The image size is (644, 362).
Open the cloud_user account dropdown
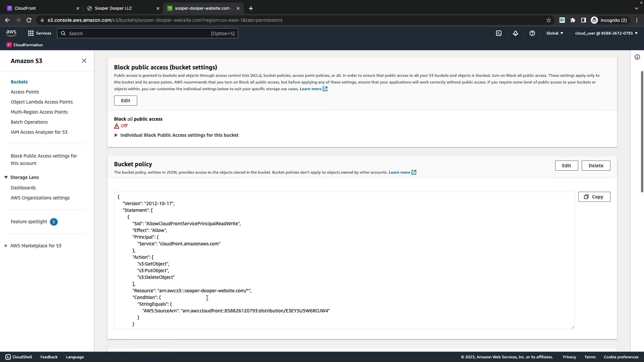coord(606,33)
